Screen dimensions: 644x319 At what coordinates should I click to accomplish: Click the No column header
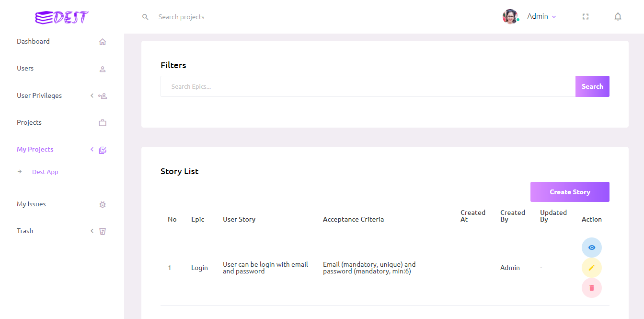(172, 219)
